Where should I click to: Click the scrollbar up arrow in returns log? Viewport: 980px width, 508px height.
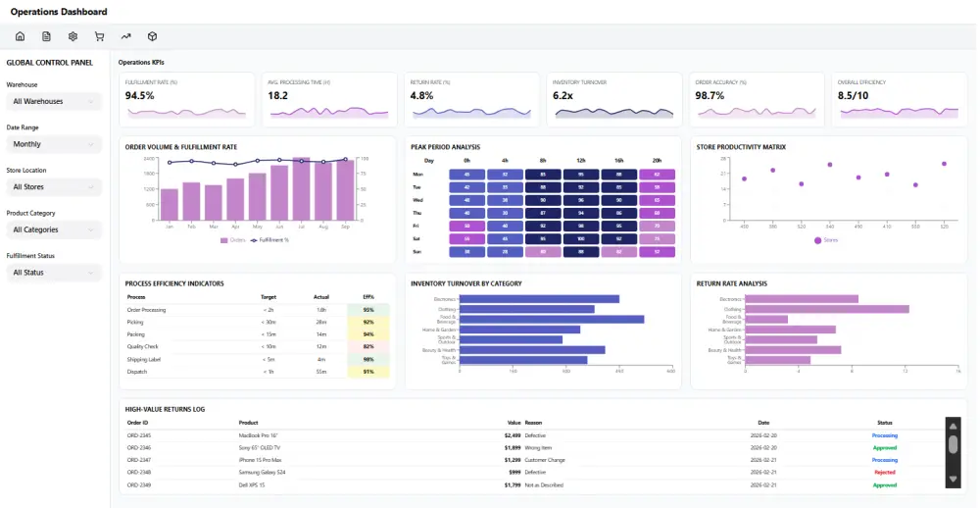953,426
